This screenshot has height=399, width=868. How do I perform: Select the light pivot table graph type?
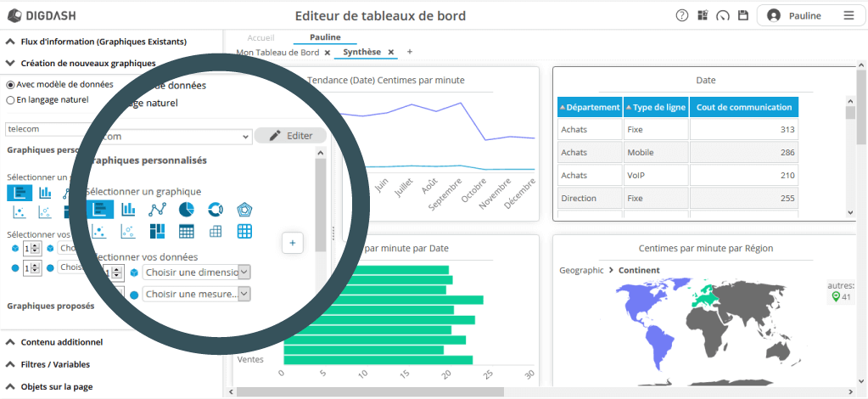216,233
